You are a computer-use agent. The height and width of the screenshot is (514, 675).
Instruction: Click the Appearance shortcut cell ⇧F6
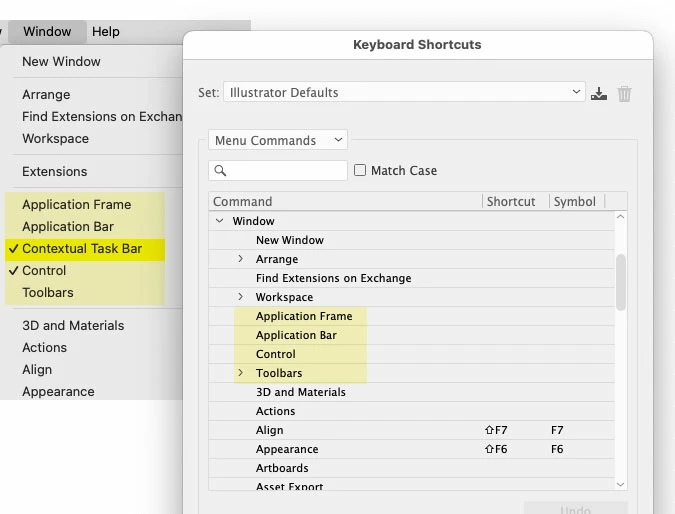(496, 449)
